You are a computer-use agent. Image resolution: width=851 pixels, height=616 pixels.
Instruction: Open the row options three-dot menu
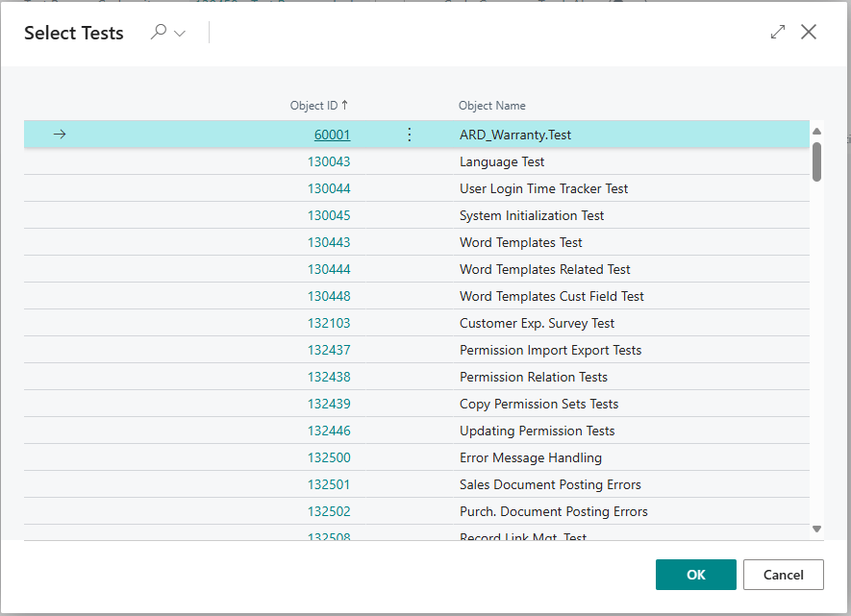(x=409, y=136)
